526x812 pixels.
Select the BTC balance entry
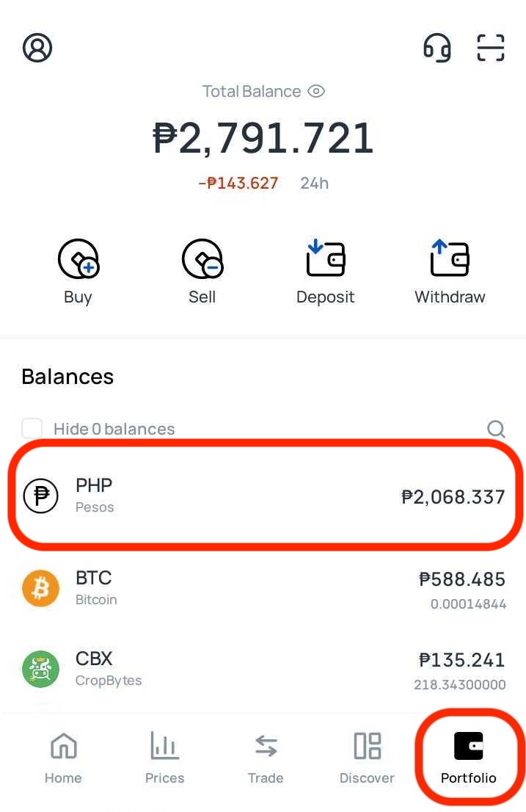coord(264,587)
